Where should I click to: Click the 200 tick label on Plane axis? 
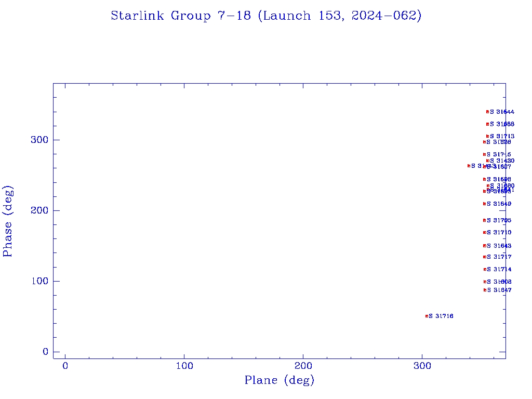click(303, 366)
